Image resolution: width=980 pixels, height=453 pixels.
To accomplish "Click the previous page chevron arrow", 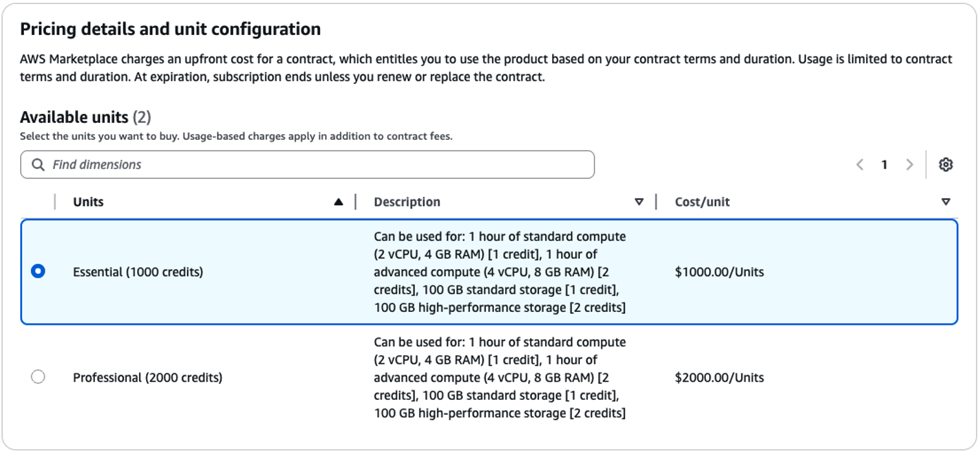I will (x=859, y=164).
